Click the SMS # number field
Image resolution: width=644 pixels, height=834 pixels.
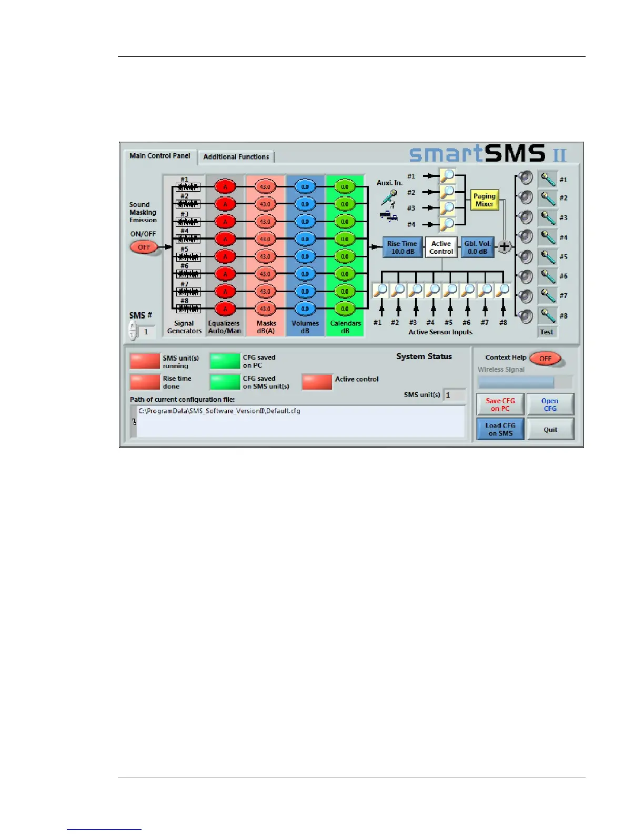(x=147, y=332)
